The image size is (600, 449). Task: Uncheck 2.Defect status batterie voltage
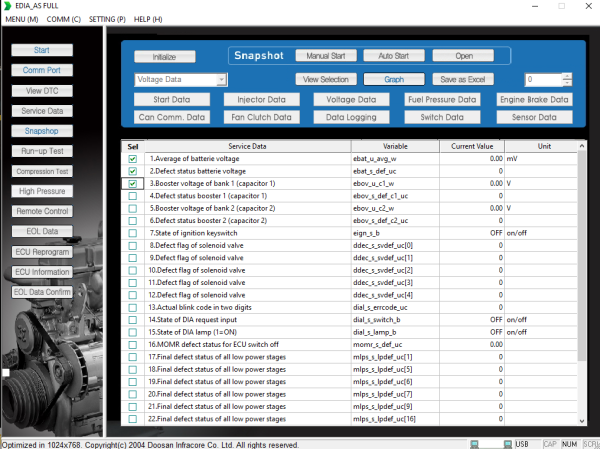pos(132,171)
